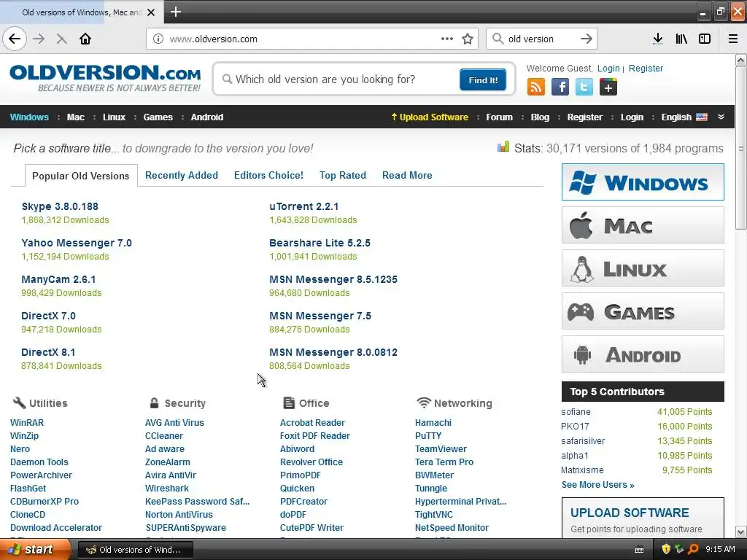Open the Windows platform banner
Viewport: 747px width, 560px height.
[x=643, y=182]
